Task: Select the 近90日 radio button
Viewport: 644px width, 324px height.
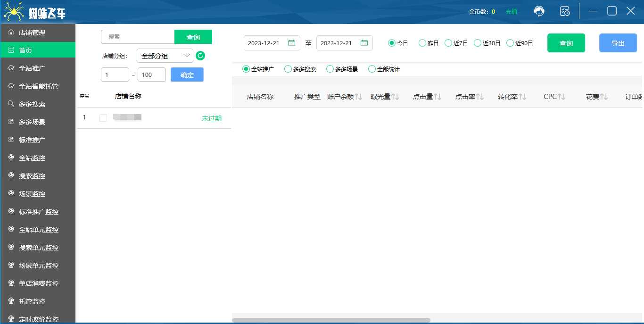Action: coord(510,43)
